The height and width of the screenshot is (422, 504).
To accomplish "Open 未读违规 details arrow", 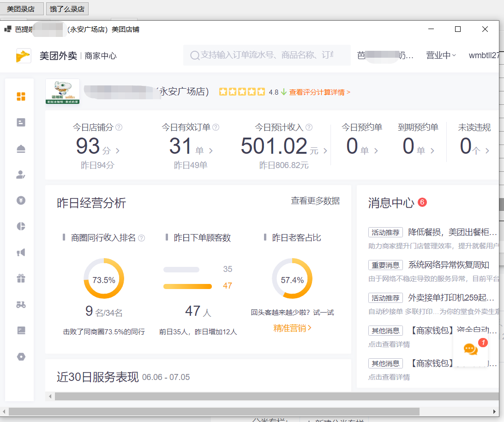I will 487,151.
